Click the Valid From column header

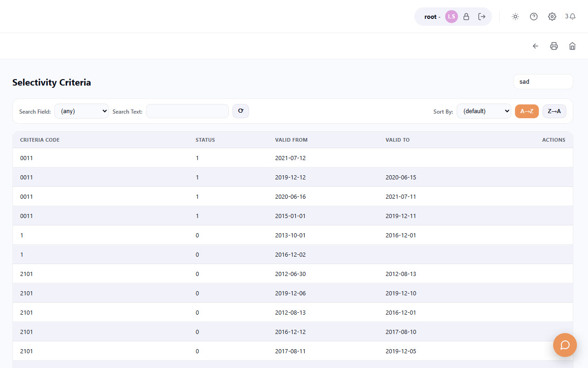[291, 140]
